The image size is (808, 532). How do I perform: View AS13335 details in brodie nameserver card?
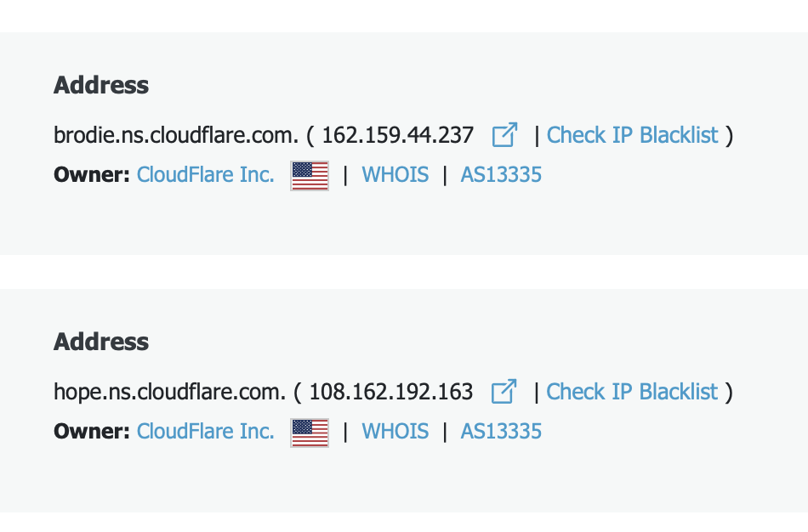(x=501, y=175)
